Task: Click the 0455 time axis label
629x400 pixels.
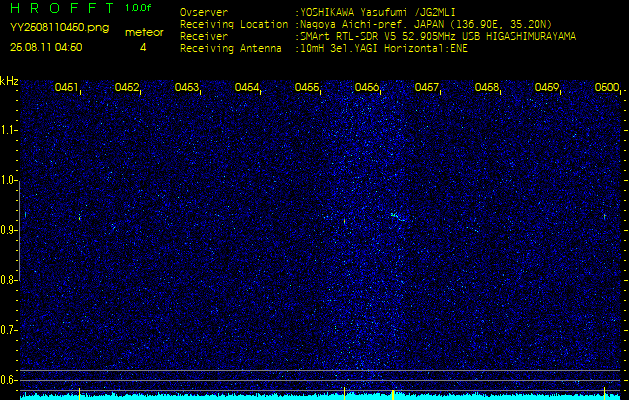Action: tap(307, 87)
